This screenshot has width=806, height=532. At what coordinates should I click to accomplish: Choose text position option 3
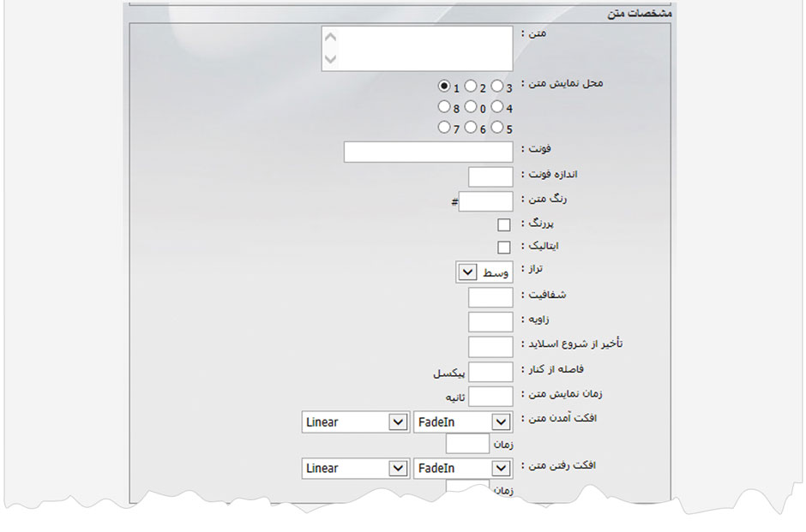tap(496, 86)
